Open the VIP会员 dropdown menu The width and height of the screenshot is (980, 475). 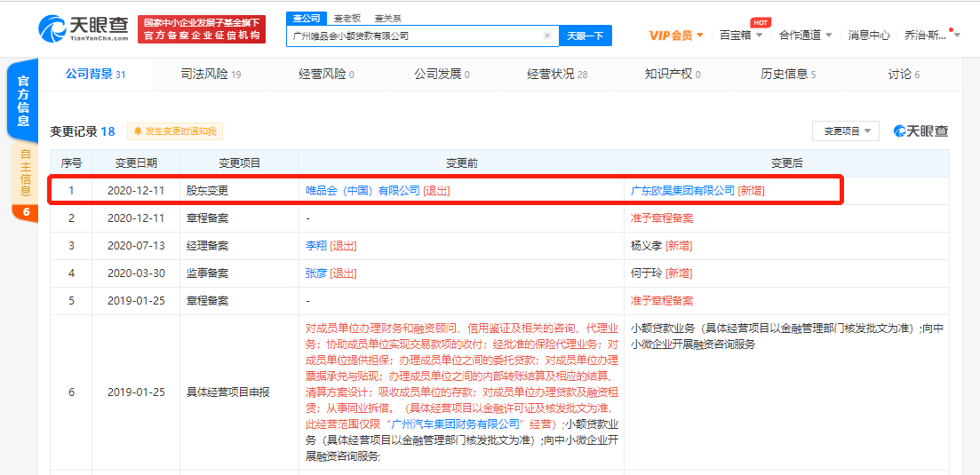[x=676, y=36]
